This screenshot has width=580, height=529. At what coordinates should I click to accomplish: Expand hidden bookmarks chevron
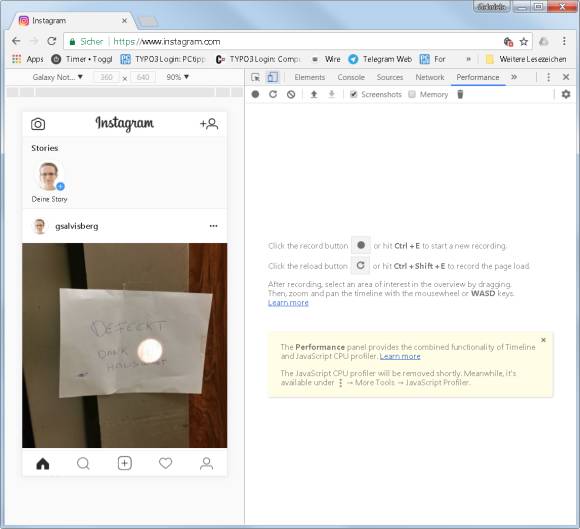[468, 59]
